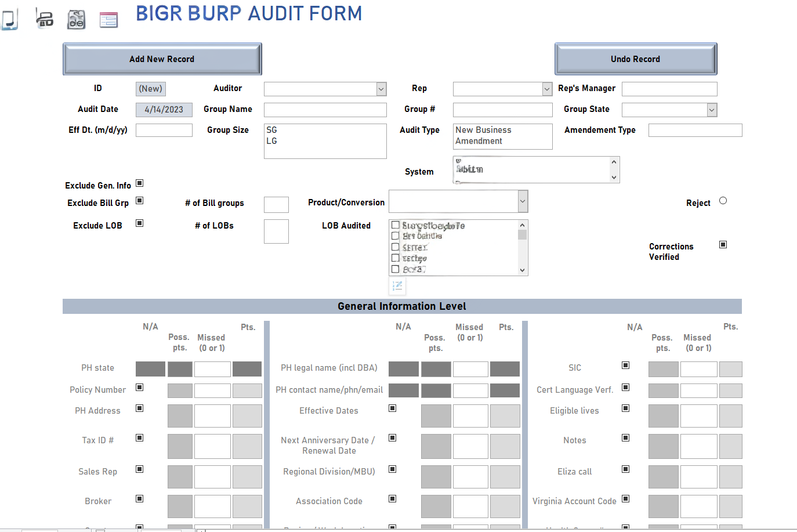Click the ID field showing (New)

point(151,89)
